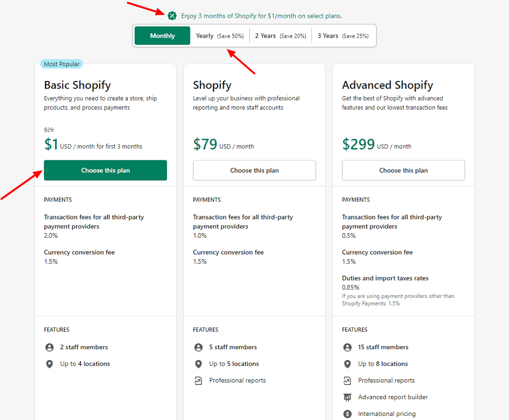Image resolution: width=509 pixels, height=420 pixels.
Task: Click the staff icon in Basic Shopify features
Action: pos(49,347)
